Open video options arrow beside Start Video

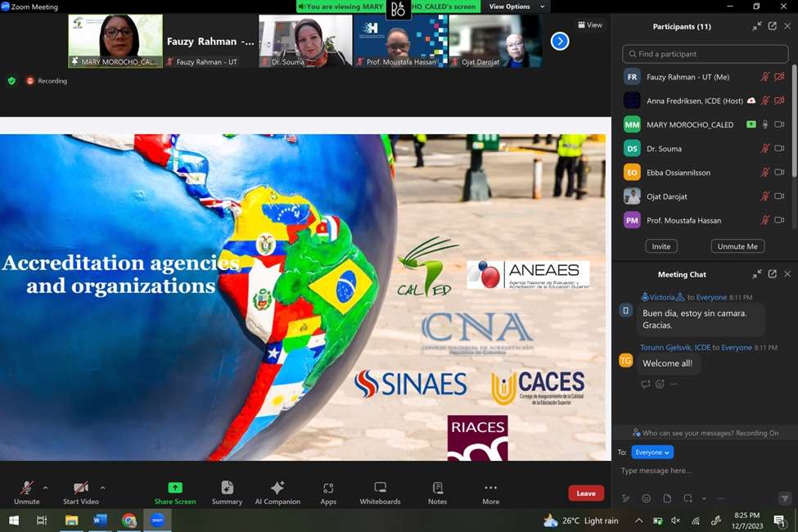click(x=103, y=488)
